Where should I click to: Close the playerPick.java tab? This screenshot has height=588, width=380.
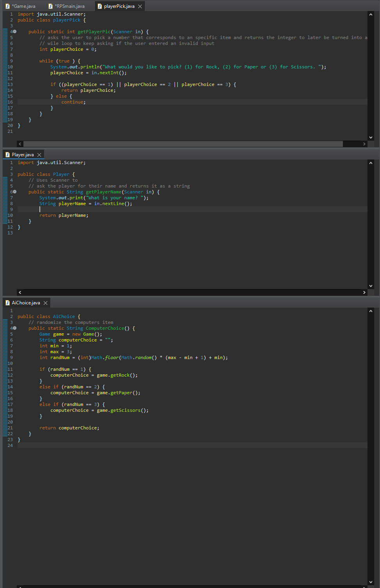click(x=140, y=6)
